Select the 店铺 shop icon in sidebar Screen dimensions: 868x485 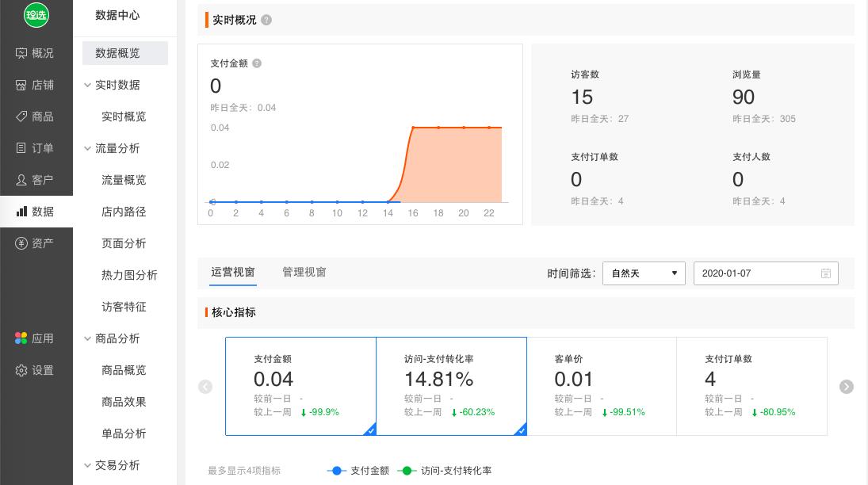click(36, 85)
